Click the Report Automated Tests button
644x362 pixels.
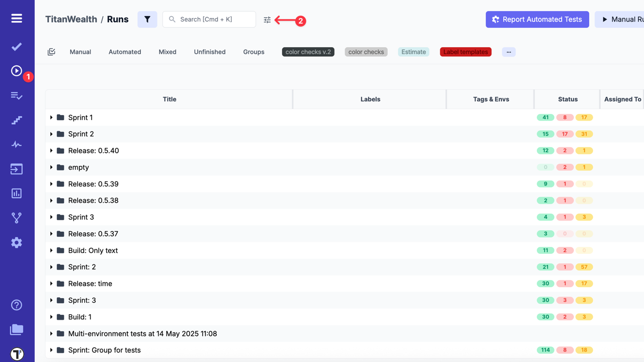coord(537,19)
